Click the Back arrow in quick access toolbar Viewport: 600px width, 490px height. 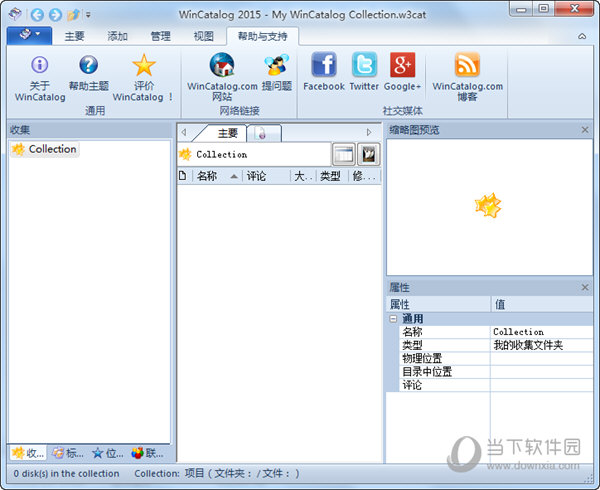[x=37, y=15]
